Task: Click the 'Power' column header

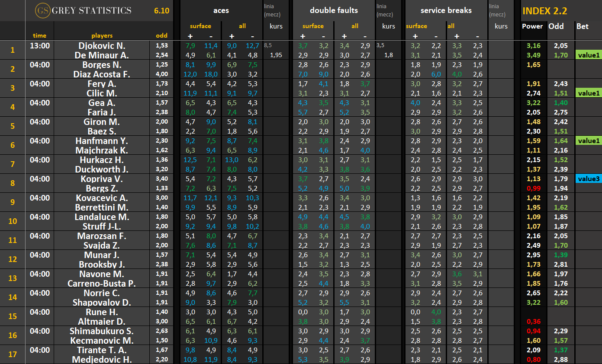Action: coord(532,26)
